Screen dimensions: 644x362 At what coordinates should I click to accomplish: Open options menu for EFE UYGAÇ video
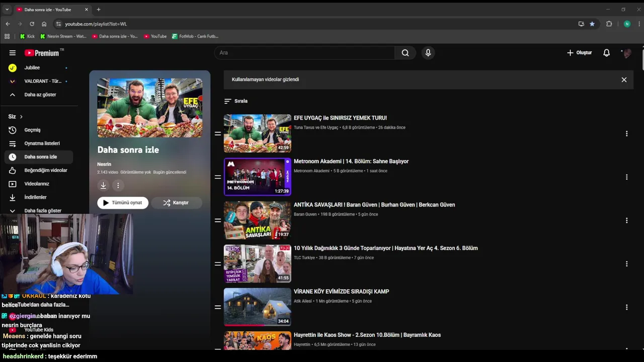(626, 134)
